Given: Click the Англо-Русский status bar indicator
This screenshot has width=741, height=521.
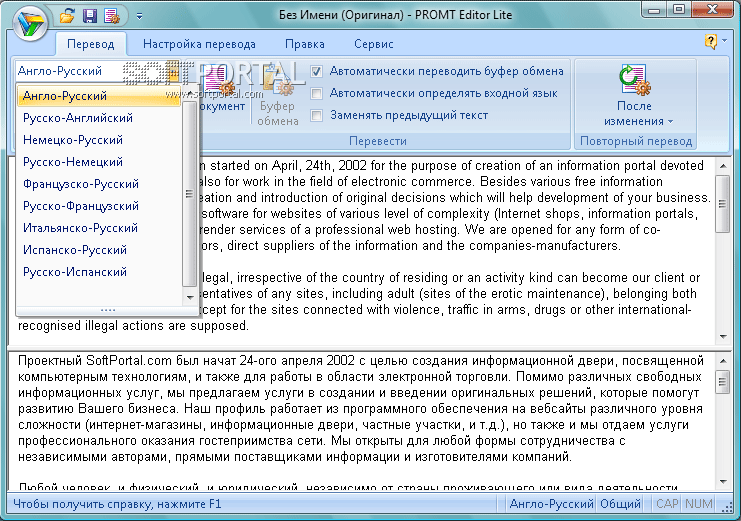Looking at the screenshot, I should click(551, 504).
